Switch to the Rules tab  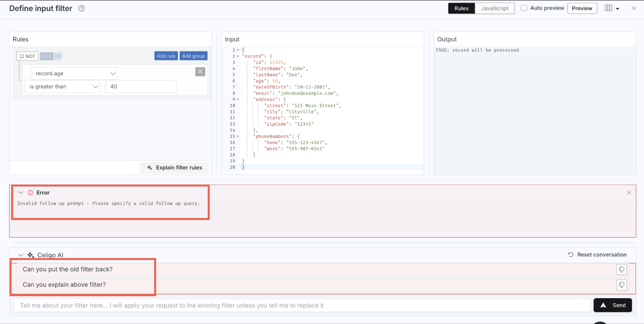click(461, 8)
